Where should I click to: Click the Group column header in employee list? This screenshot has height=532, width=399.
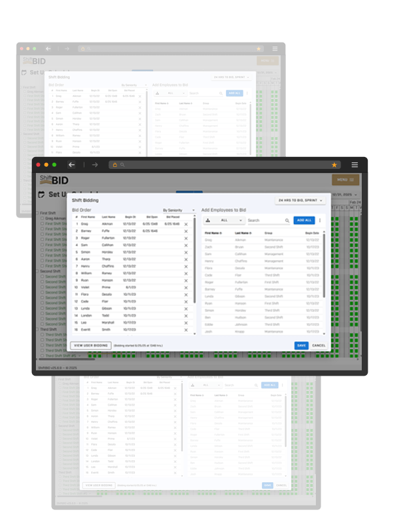pos(269,233)
